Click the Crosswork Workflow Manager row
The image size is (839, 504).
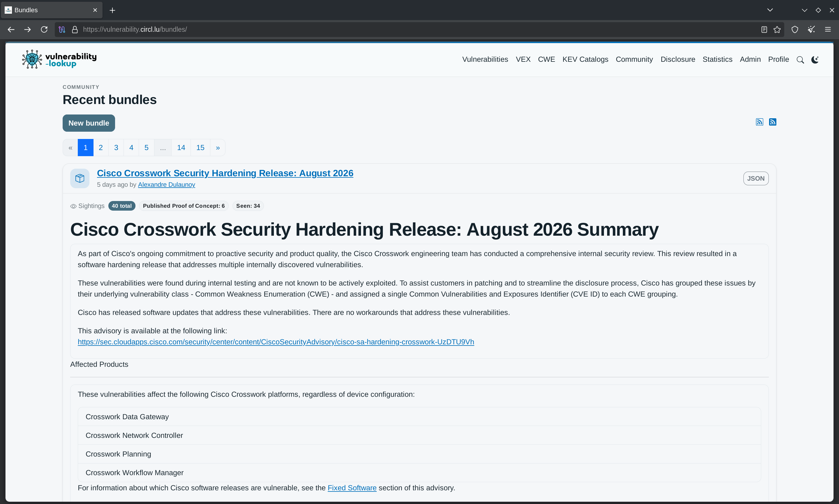coord(419,473)
